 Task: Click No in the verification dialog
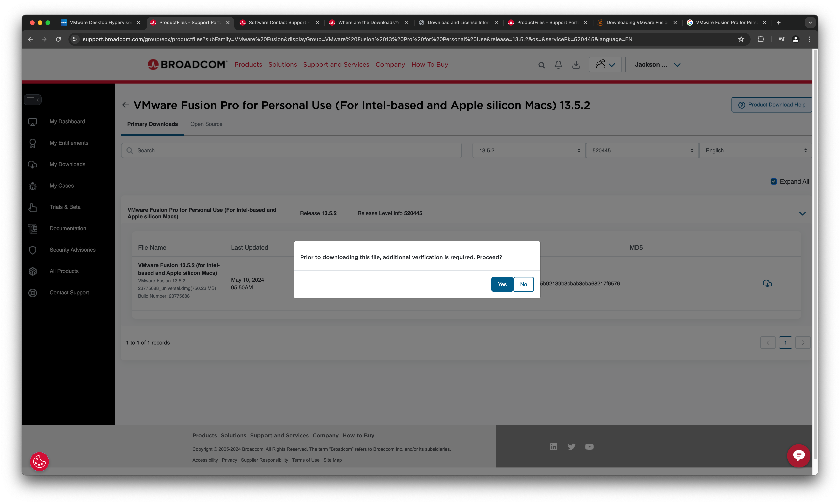click(523, 284)
